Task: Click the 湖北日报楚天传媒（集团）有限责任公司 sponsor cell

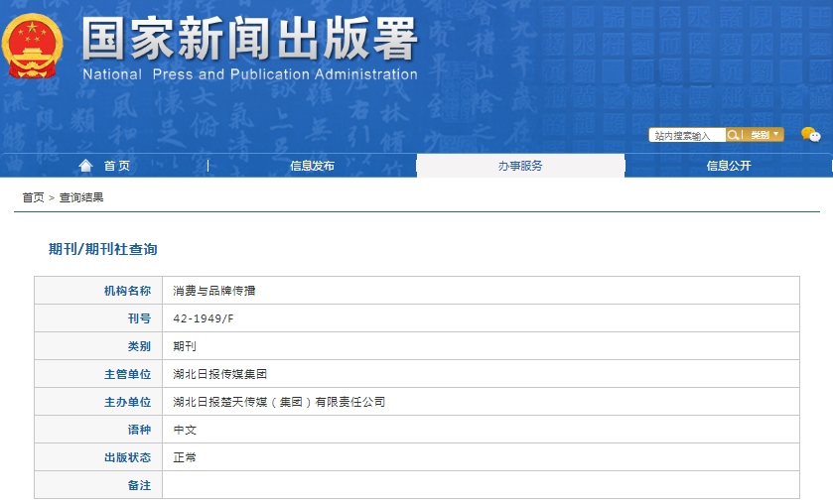Action: (x=278, y=402)
